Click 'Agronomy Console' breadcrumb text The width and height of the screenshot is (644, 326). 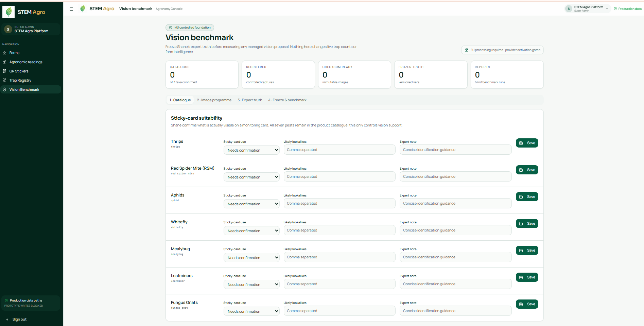(x=169, y=9)
